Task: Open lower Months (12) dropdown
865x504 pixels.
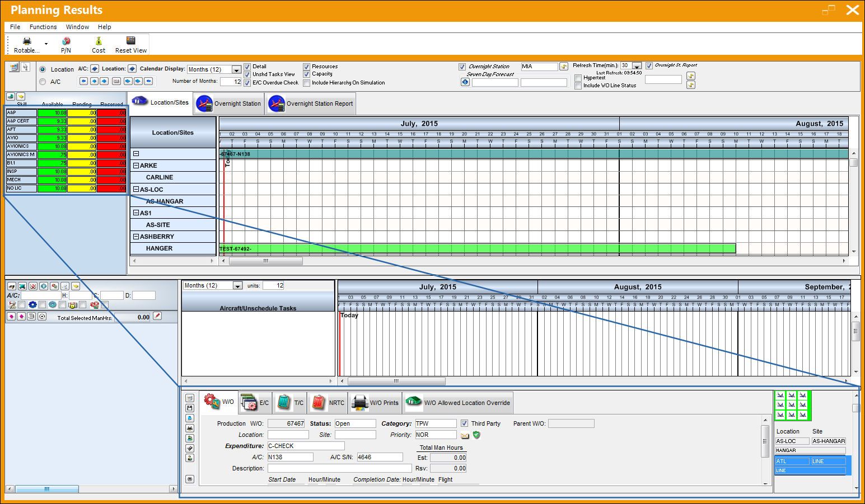Action: tap(237, 286)
